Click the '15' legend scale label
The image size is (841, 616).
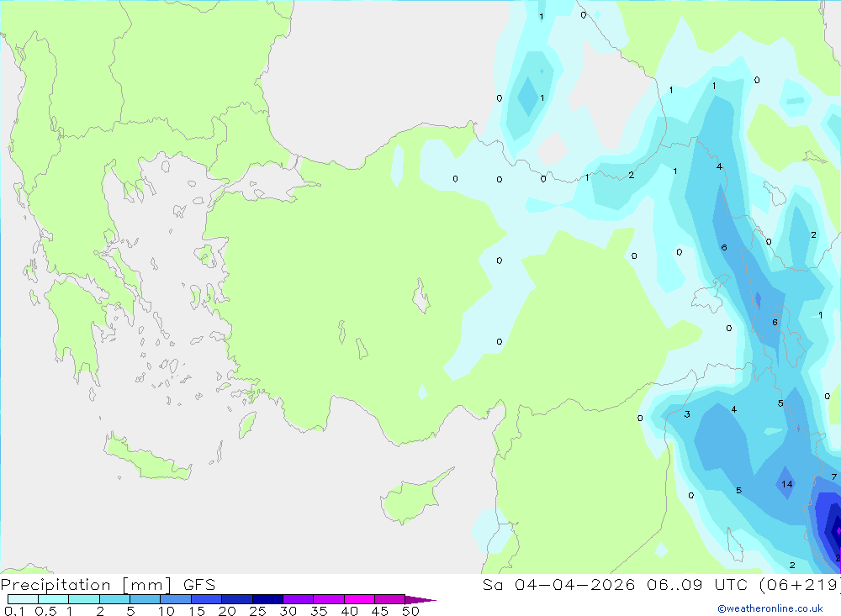[197, 611]
